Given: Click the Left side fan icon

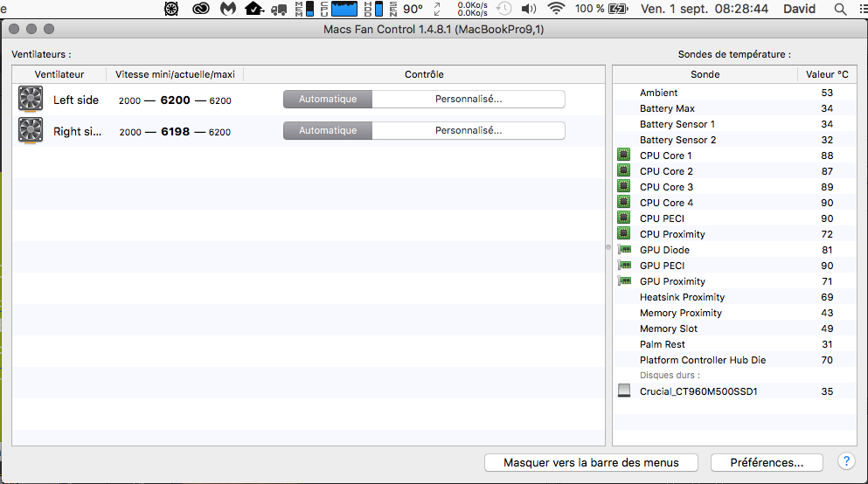Looking at the screenshot, I should (x=31, y=100).
